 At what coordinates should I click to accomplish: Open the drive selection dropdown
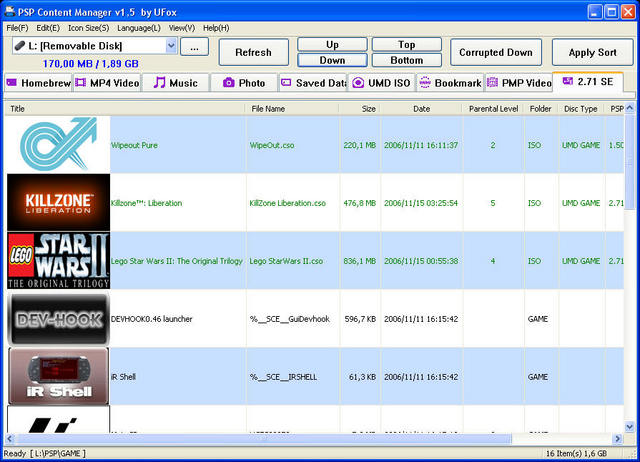click(171, 46)
